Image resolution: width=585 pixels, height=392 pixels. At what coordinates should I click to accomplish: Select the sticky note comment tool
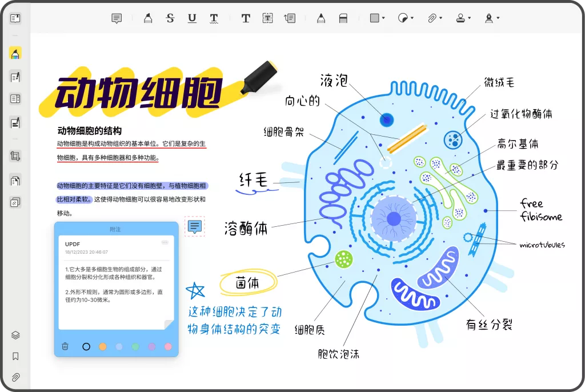pyautogui.click(x=117, y=18)
